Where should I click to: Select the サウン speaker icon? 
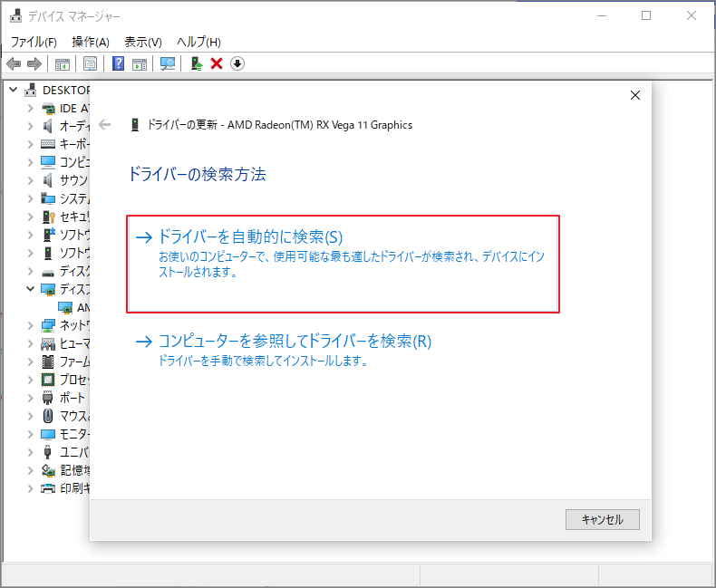point(47,180)
